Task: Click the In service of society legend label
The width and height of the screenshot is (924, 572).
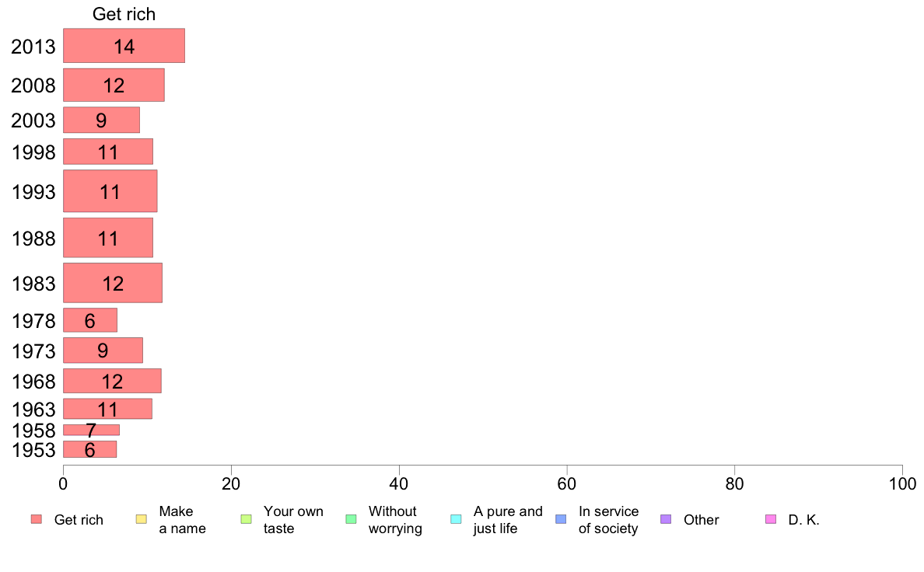Action: click(x=609, y=520)
